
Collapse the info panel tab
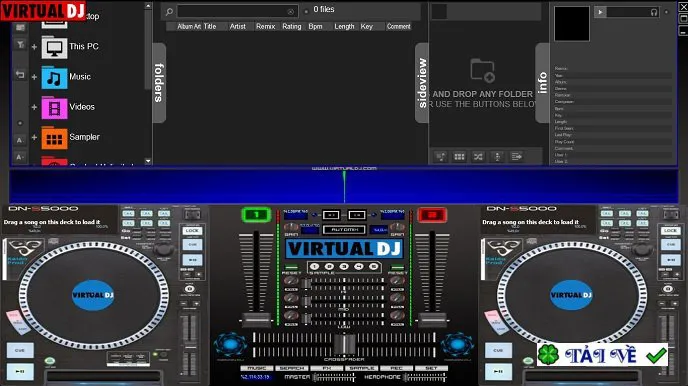click(x=543, y=82)
